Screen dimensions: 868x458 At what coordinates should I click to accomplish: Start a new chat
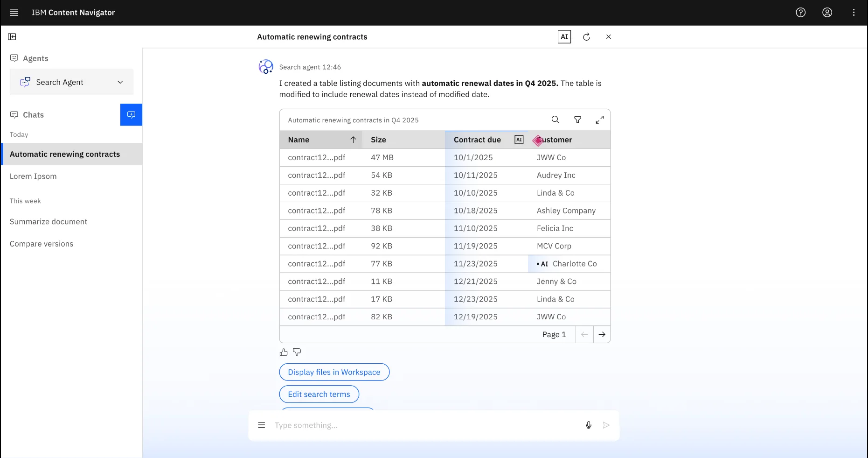[x=131, y=115]
